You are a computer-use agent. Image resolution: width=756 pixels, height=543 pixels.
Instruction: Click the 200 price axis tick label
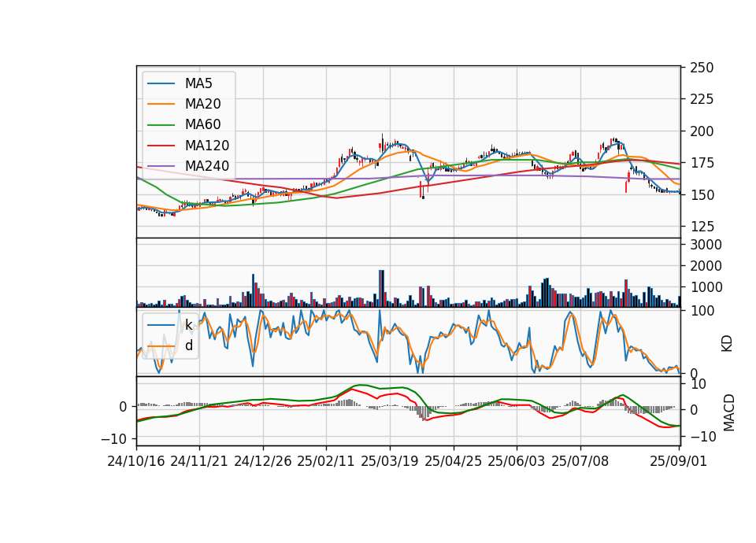click(702, 131)
